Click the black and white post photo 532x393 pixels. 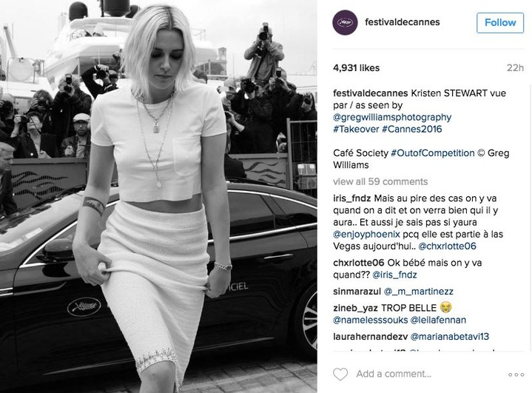click(x=158, y=197)
